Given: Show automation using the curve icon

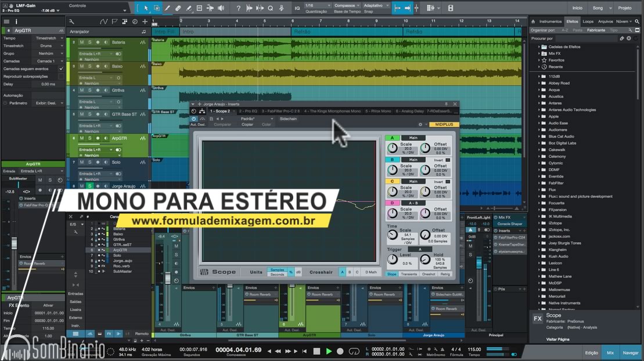Looking at the screenshot, I should [103, 21].
